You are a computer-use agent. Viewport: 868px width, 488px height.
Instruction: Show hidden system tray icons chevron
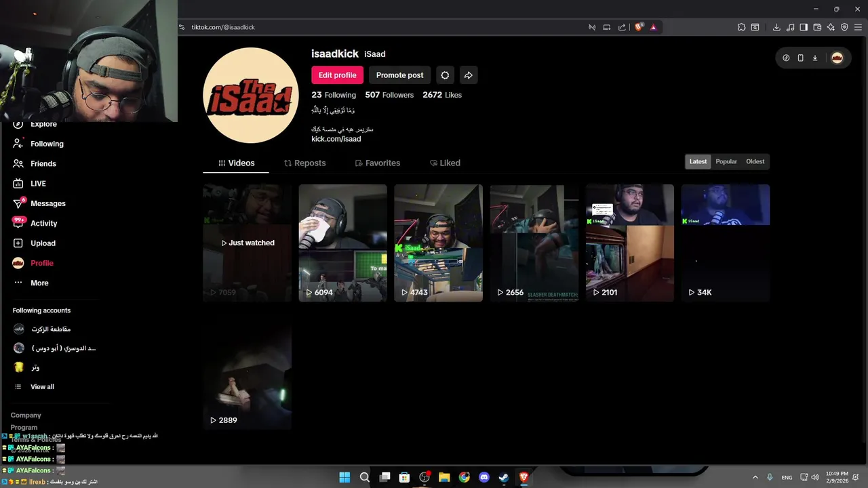(x=755, y=477)
